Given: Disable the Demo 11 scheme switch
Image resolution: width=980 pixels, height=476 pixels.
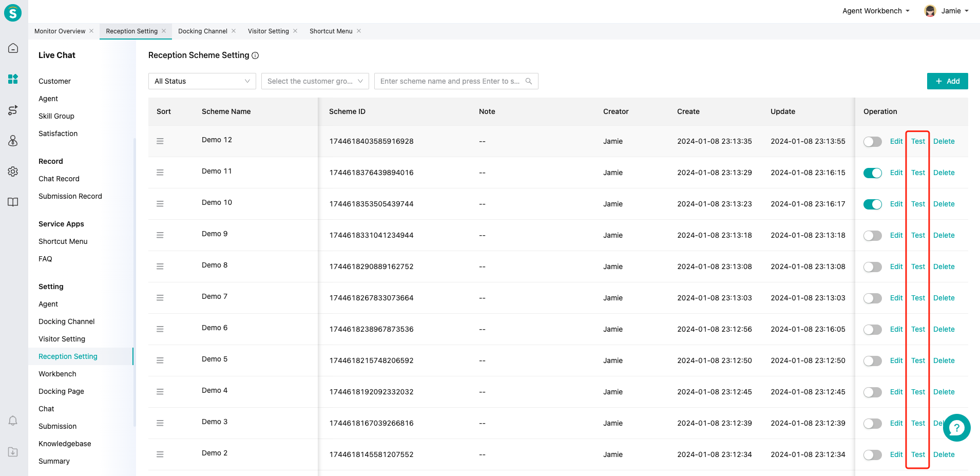Looking at the screenshot, I should click(872, 173).
